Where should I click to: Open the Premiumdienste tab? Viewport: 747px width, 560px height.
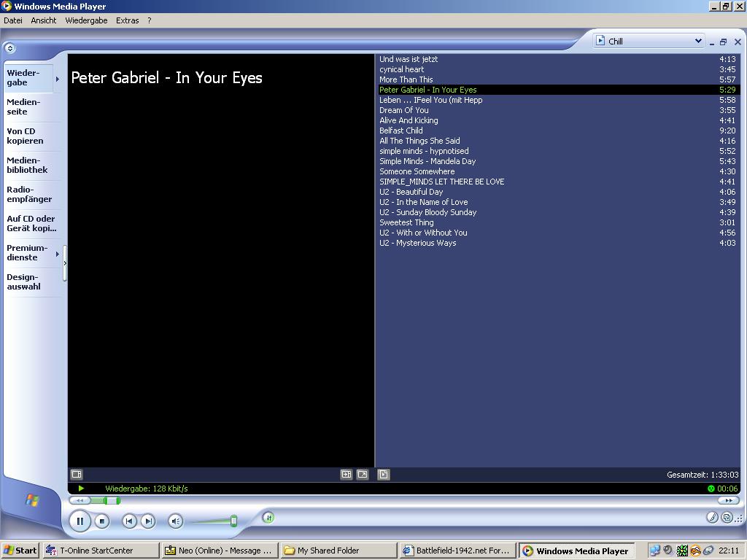(x=27, y=252)
